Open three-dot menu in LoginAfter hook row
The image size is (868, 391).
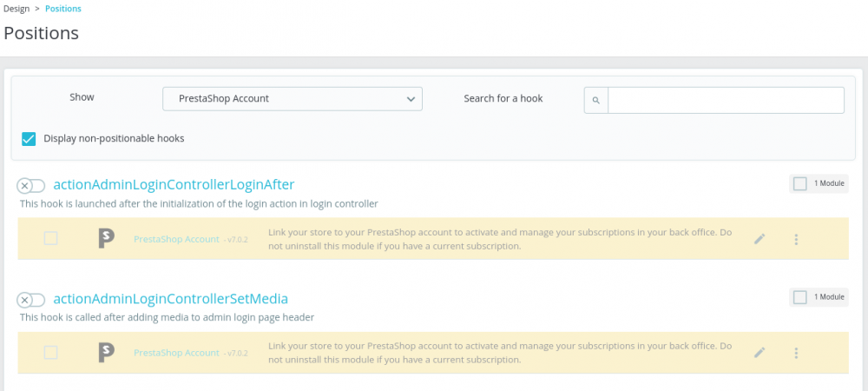[796, 239]
